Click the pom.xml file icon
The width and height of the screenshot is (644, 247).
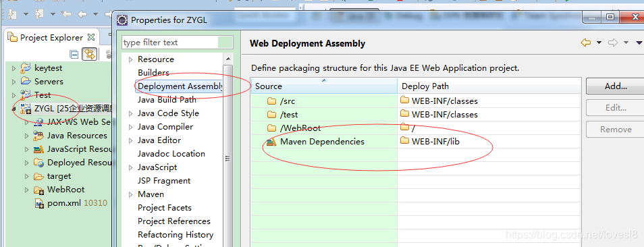point(39,203)
